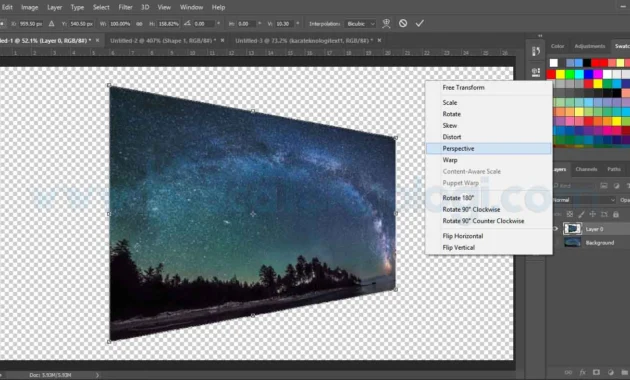
Task: Select the Background layer thumbnail
Action: click(x=572, y=243)
